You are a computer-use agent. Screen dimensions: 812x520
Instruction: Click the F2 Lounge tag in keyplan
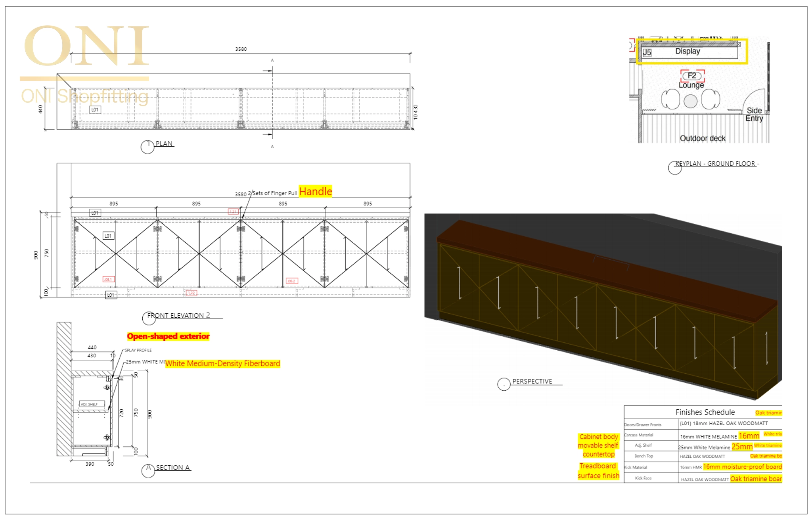point(692,76)
